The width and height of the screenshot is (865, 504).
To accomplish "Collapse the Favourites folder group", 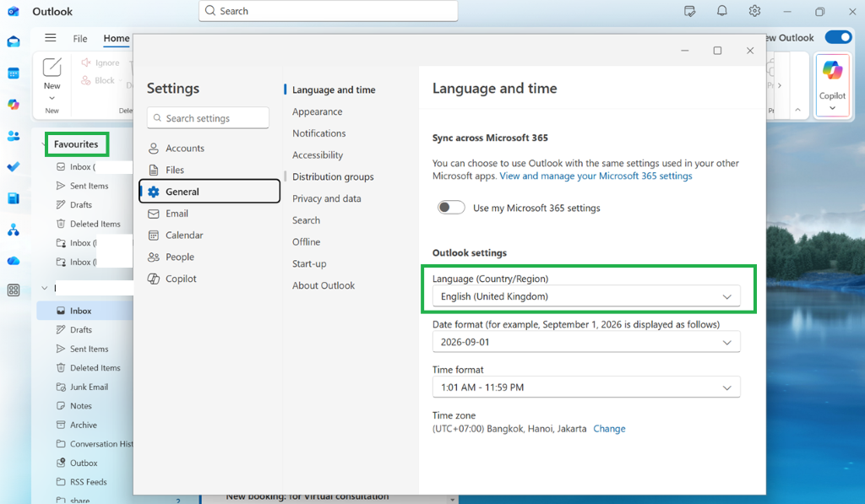I will point(44,144).
